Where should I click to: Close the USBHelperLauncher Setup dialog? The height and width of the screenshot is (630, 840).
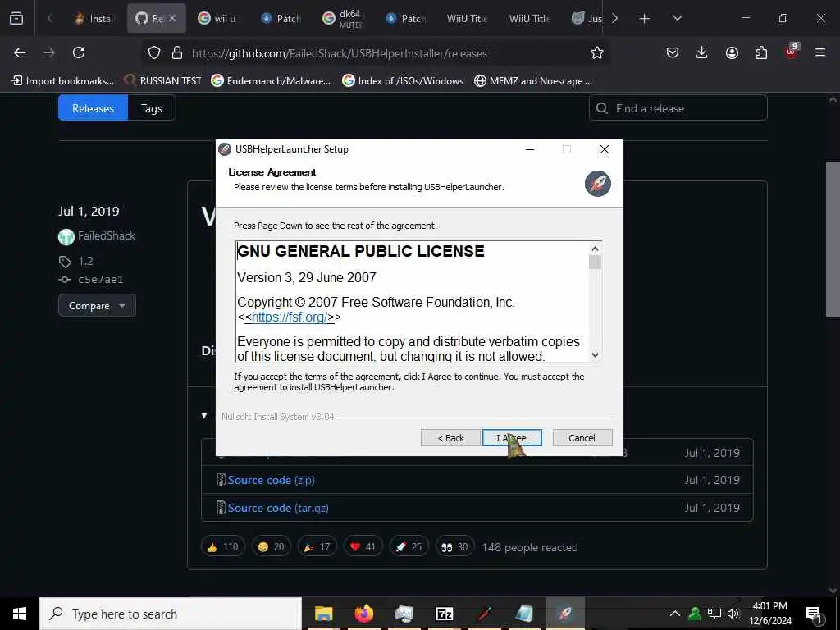point(605,149)
